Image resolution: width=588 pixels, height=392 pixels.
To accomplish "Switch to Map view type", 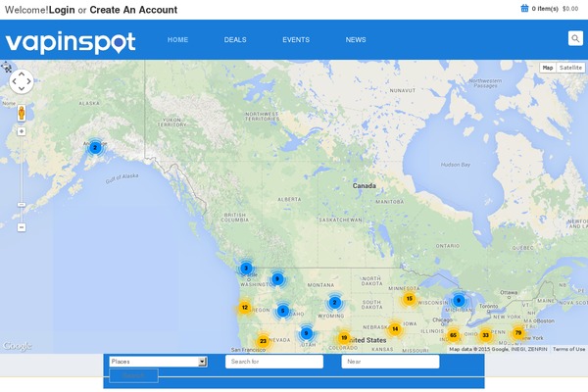I will [548, 68].
